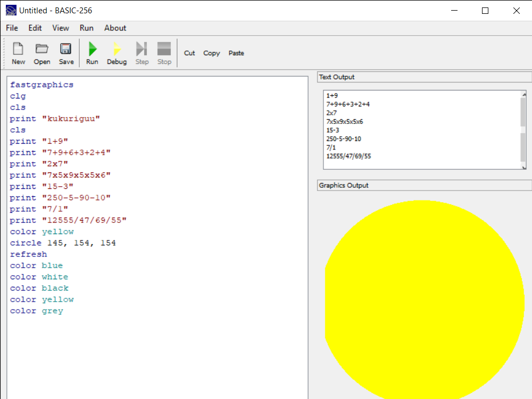
Task: Start debugging using the yellow Debug icon
Action: [117, 53]
